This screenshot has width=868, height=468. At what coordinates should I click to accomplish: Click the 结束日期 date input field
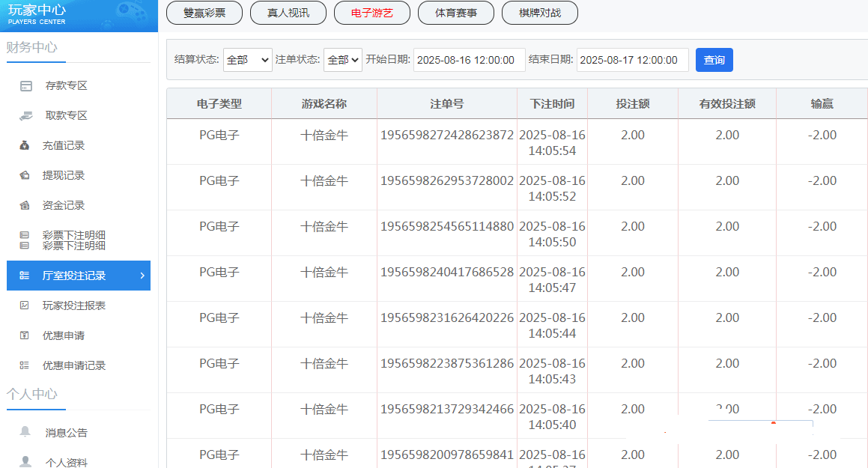coord(632,60)
